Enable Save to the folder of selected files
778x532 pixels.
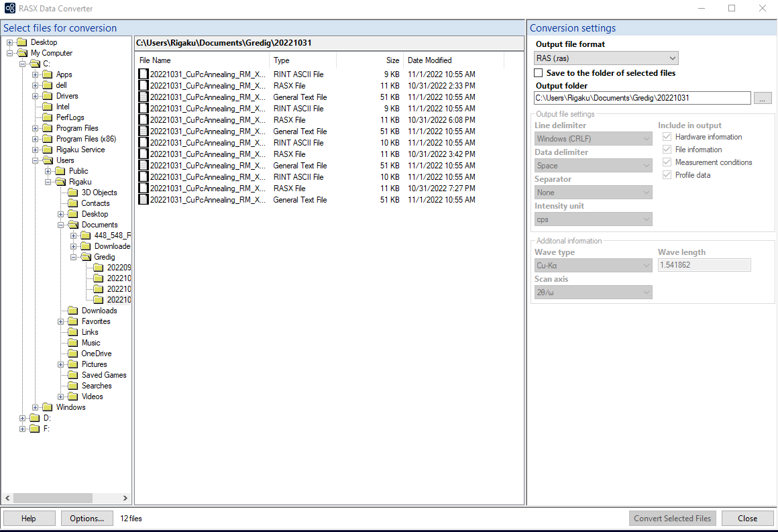click(539, 73)
